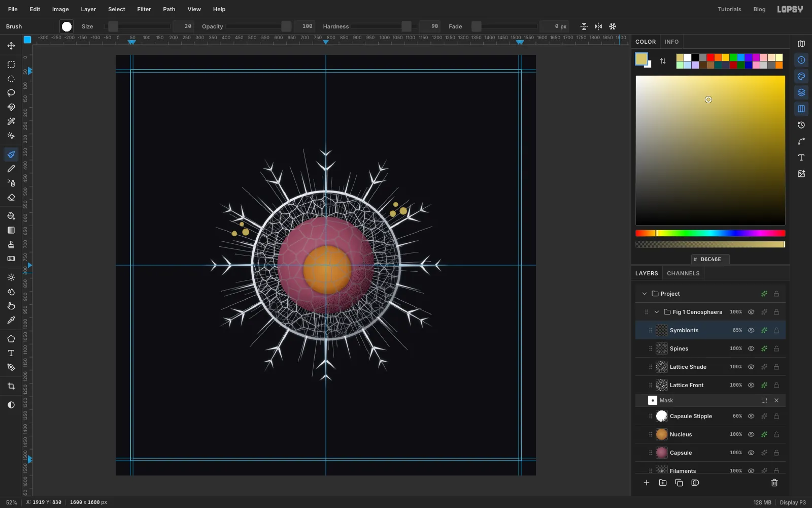
Task: Adjust the hue slider bar
Action: pyautogui.click(x=710, y=233)
